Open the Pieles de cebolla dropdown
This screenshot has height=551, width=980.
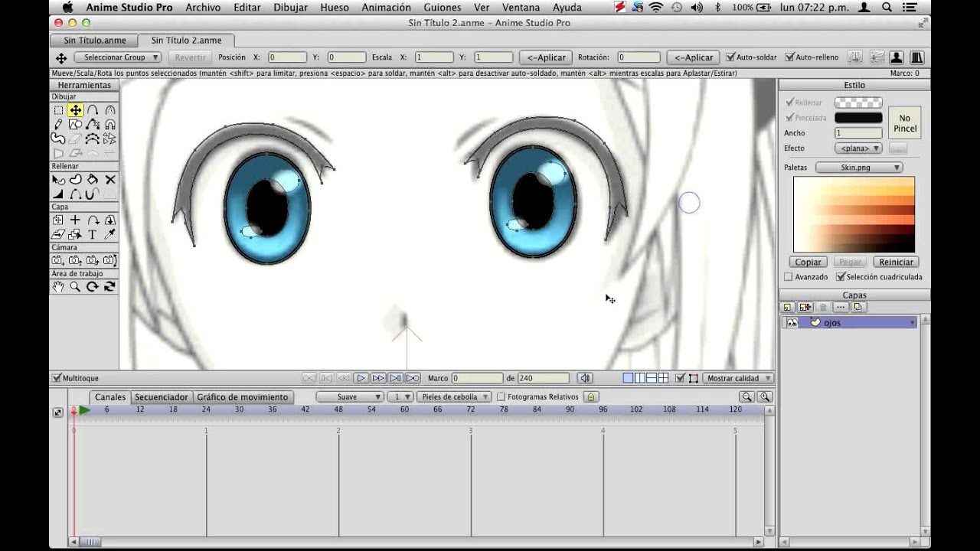click(x=453, y=397)
